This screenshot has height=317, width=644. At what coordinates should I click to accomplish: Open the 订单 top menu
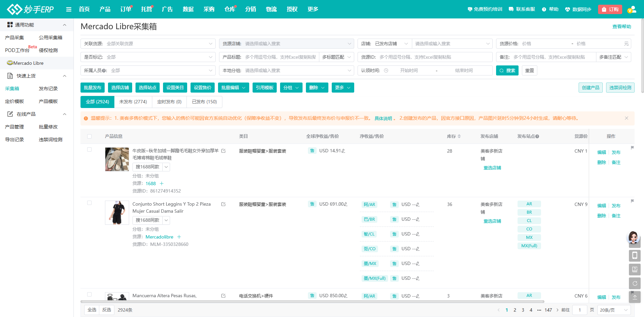tap(126, 9)
